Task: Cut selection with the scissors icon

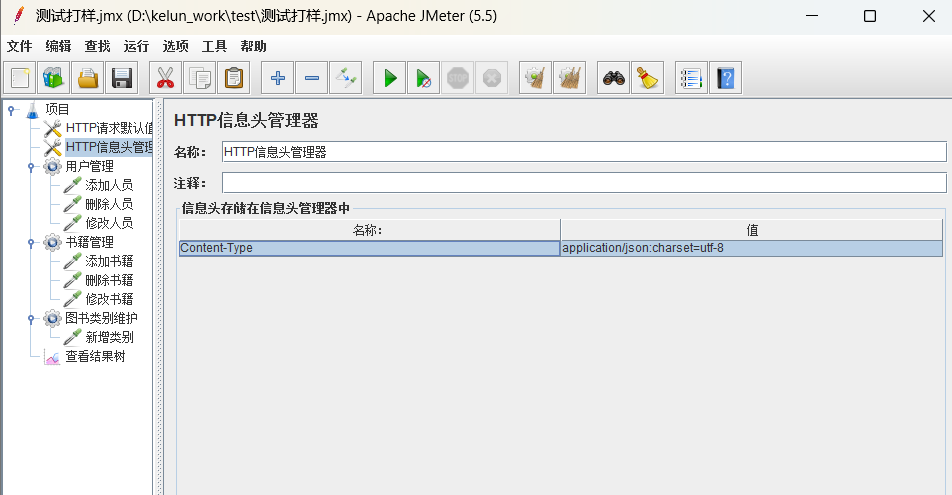Action: point(165,78)
